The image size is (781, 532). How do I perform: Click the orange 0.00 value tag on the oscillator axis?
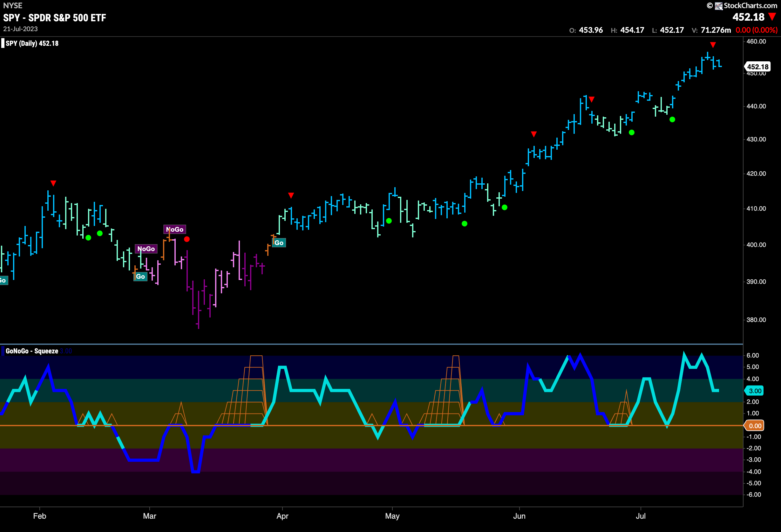(x=754, y=426)
